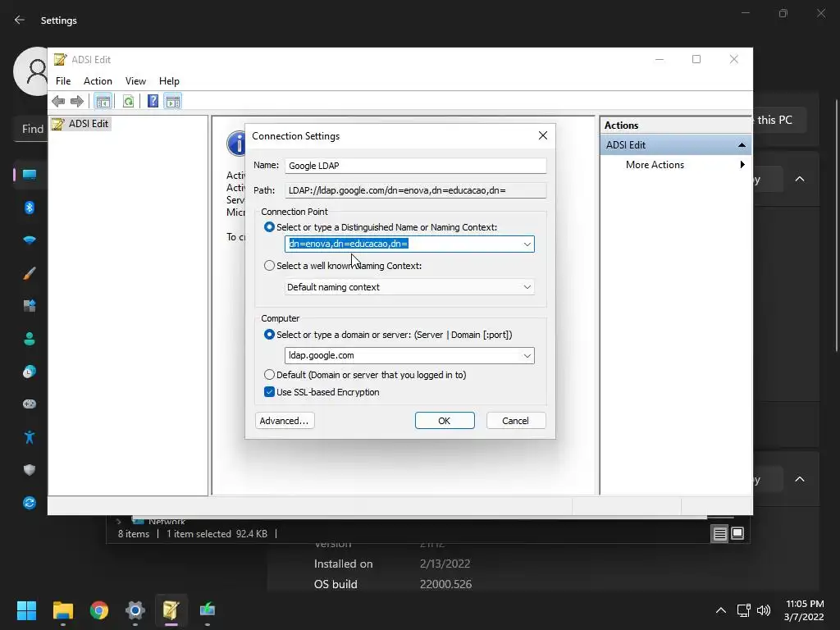Screen dimensions: 840x630
Task: Click the Find a setting search box
Action: [30, 129]
